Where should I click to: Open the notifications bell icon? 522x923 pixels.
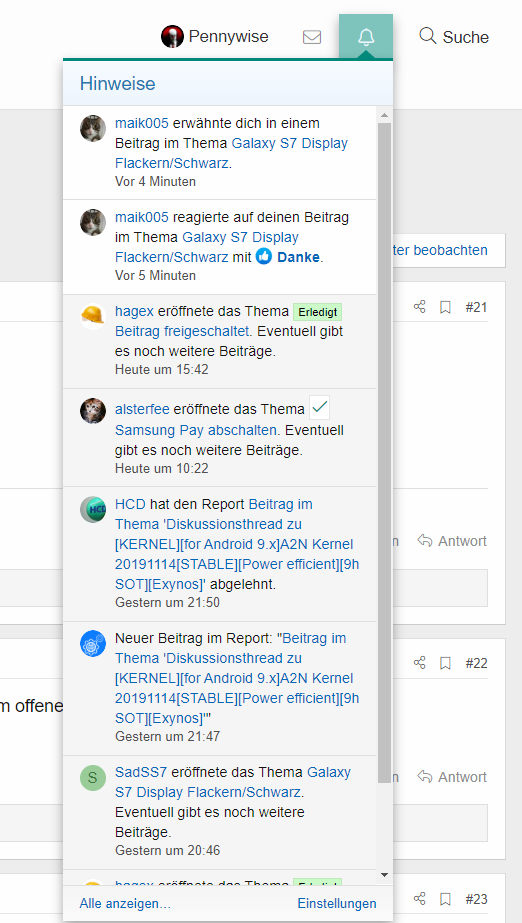tap(366, 37)
